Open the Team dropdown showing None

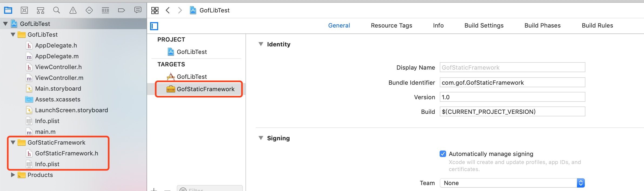(512, 183)
